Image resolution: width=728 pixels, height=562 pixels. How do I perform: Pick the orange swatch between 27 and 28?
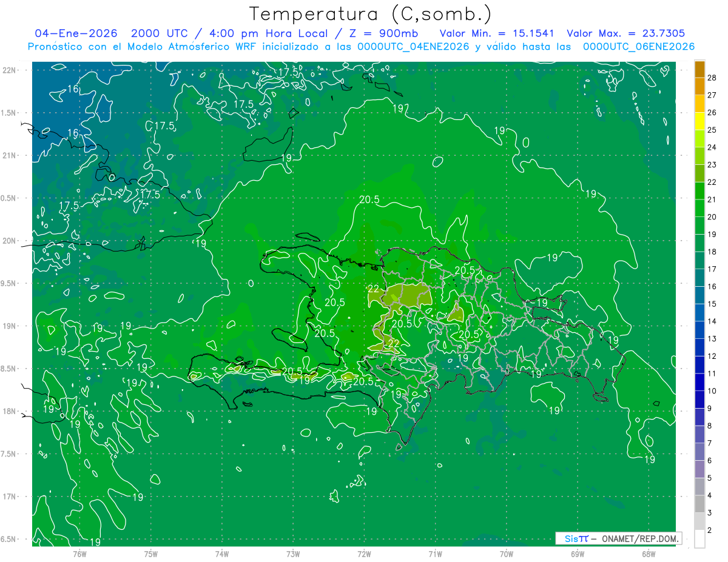pyautogui.click(x=700, y=86)
